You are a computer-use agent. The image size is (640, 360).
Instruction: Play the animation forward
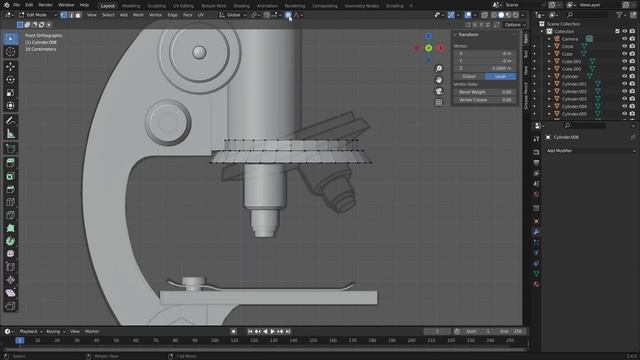click(x=272, y=331)
